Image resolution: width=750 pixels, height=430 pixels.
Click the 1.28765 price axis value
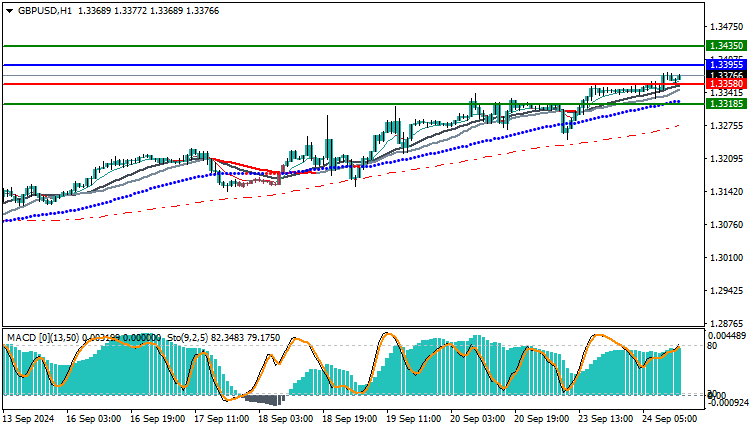pyautogui.click(x=727, y=324)
